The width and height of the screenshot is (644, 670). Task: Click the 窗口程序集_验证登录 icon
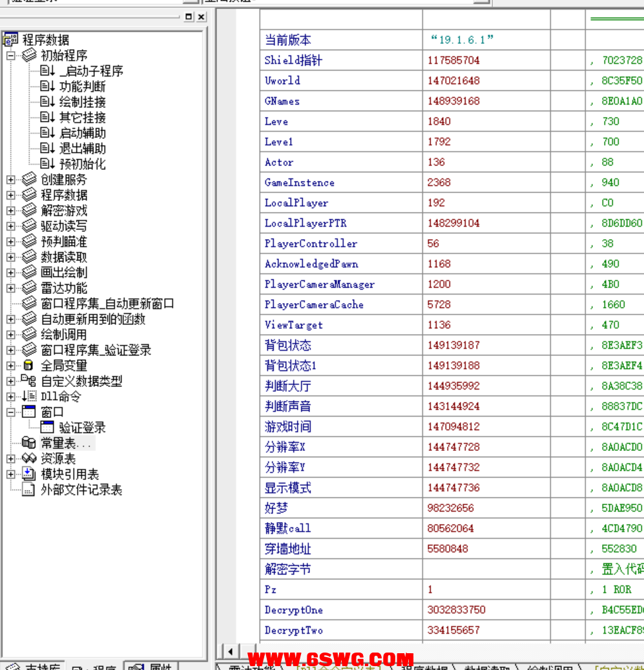(x=29, y=350)
